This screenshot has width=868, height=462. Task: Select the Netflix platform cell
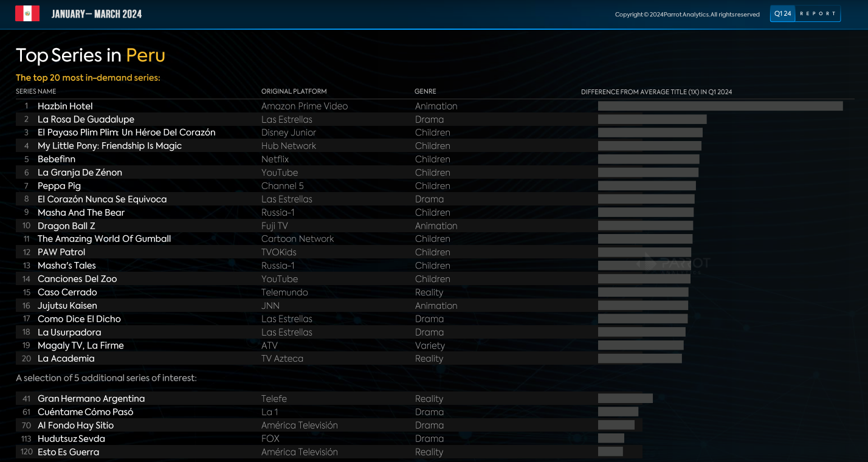point(275,159)
